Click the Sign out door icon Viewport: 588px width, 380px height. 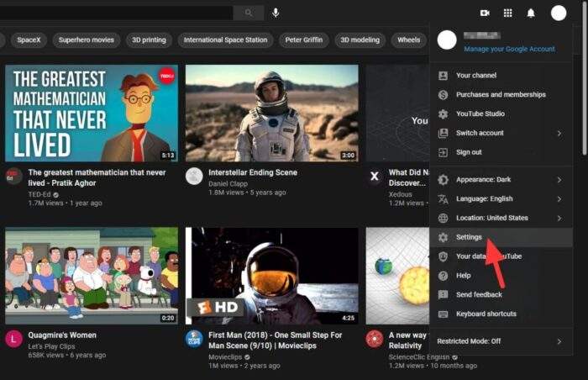(443, 152)
